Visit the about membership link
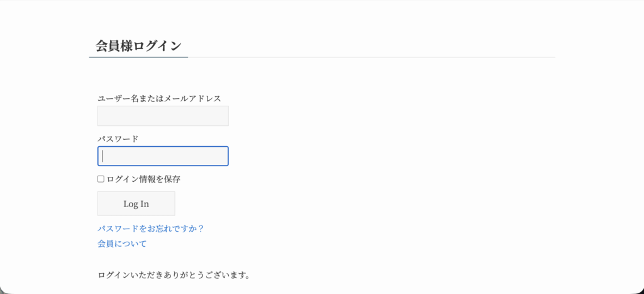The image size is (644, 294). [x=122, y=244]
